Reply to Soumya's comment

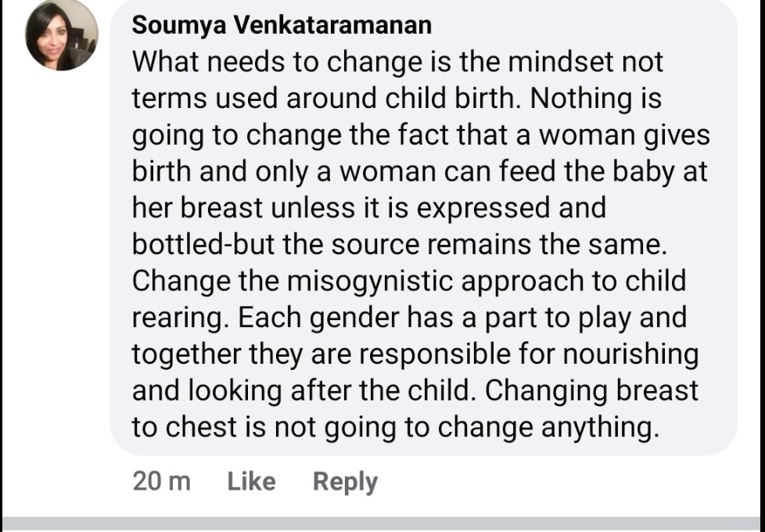click(345, 481)
